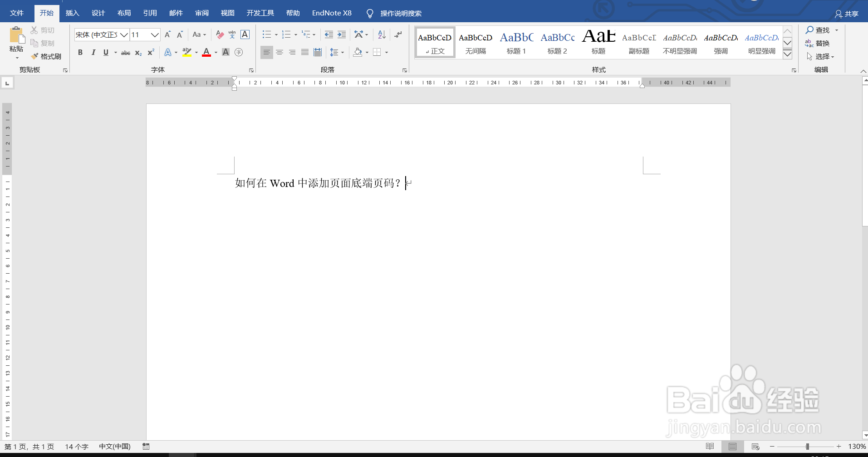This screenshot has height=457, width=868.
Task: Expand the styles gallery with the More chevron
Action: (x=787, y=54)
